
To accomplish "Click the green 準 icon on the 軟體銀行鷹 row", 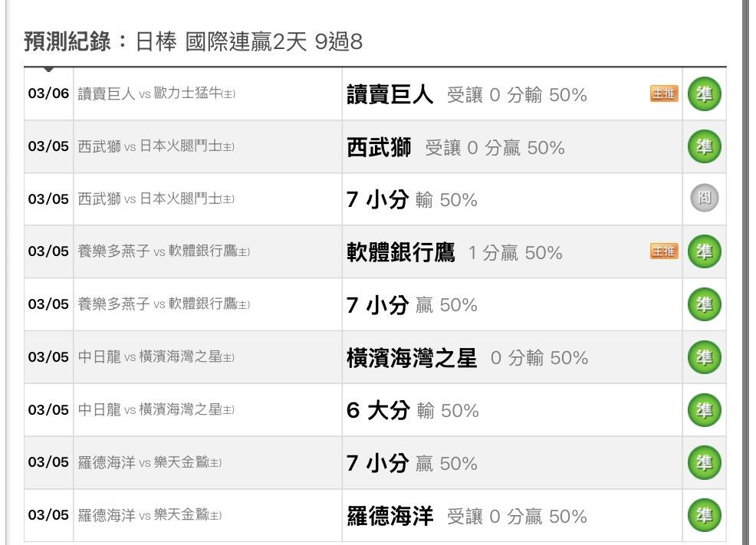I will pyautogui.click(x=705, y=252).
